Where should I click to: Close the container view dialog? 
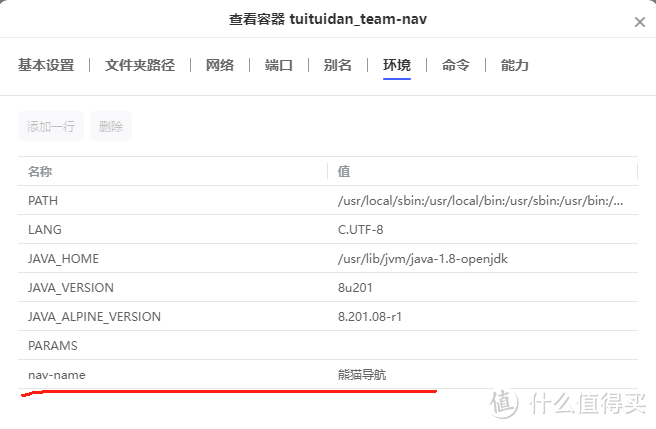640,22
